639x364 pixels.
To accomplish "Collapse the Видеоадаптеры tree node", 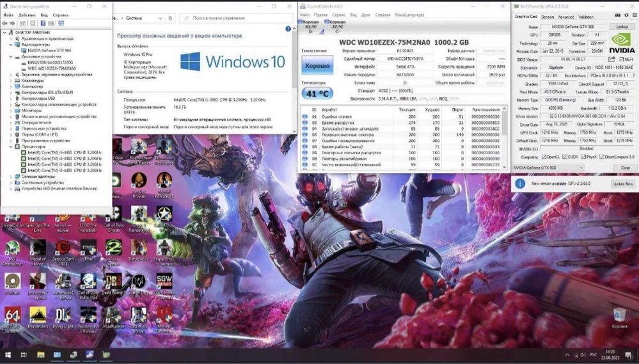I will pos(11,44).
